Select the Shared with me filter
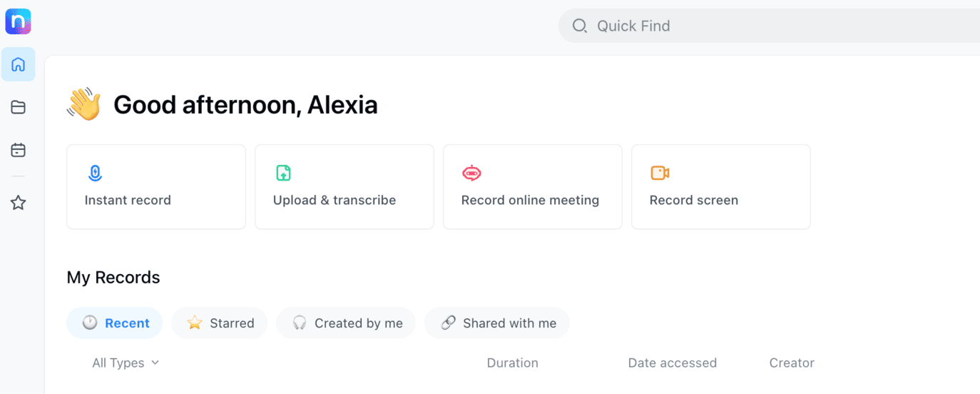This screenshot has width=980, height=394. tap(497, 323)
